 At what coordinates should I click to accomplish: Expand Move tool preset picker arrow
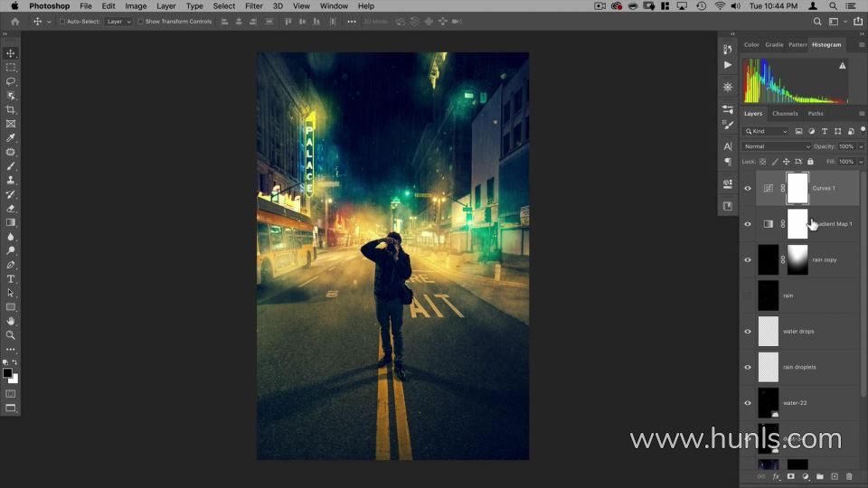[x=49, y=22]
